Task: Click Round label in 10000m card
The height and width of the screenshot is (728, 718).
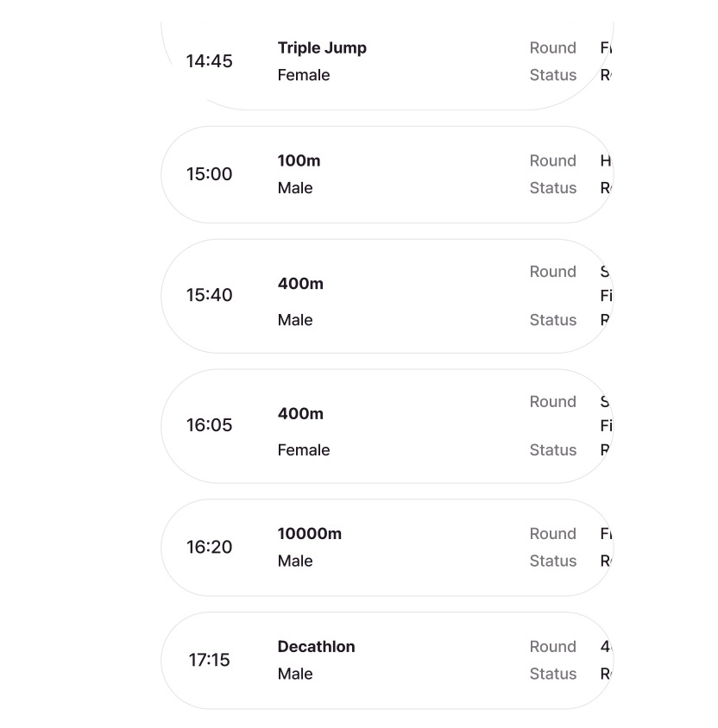Action: [552, 533]
